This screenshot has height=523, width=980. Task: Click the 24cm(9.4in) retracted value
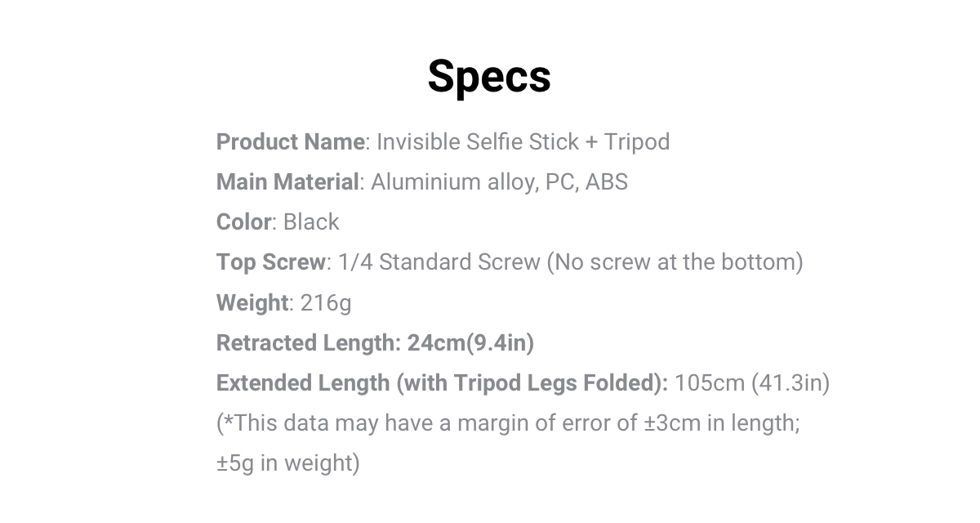(471, 342)
